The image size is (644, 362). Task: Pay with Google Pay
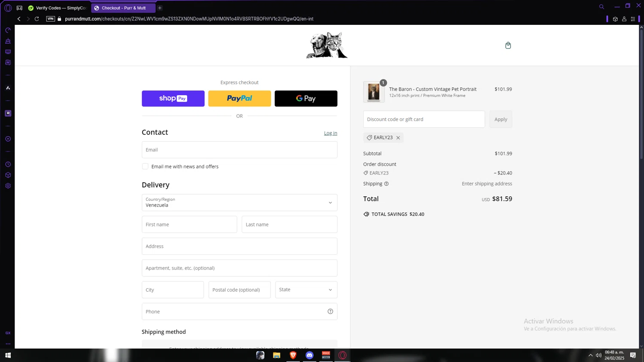point(306,98)
